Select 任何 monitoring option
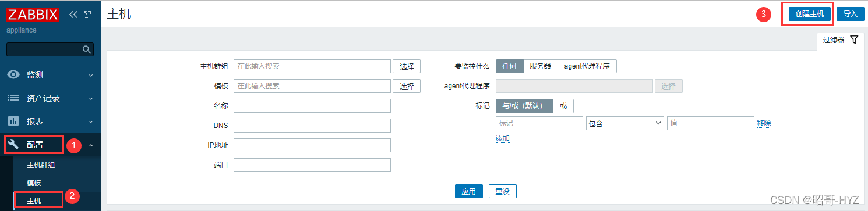Image resolution: width=868 pixels, height=211 pixels. pos(510,66)
